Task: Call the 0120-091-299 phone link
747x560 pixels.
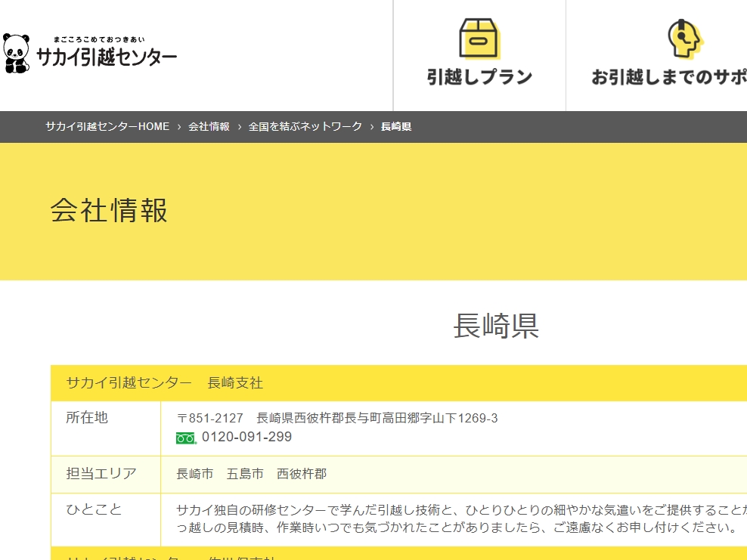Action: pyautogui.click(x=247, y=437)
